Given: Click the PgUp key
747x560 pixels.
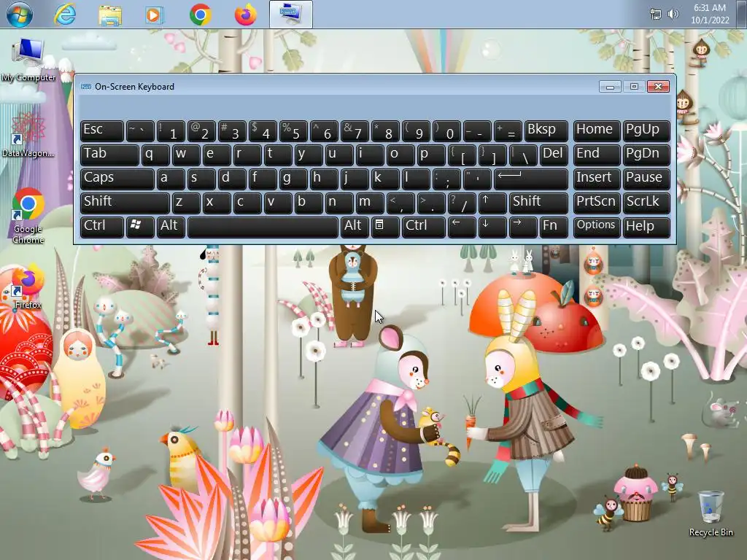Looking at the screenshot, I should (x=646, y=131).
